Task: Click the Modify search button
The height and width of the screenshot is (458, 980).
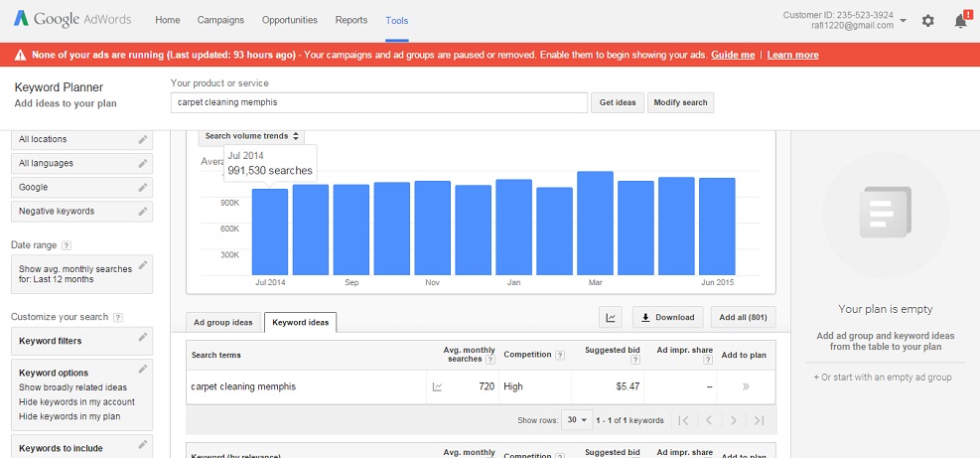Action: (x=680, y=102)
